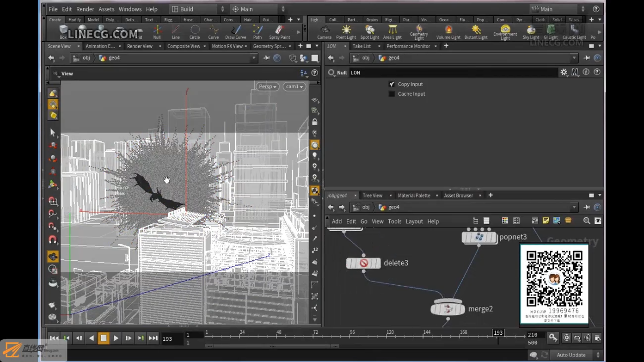The image size is (644, 362).
Task: Expand the network editor path dropdown
Action: pos(574,207)
